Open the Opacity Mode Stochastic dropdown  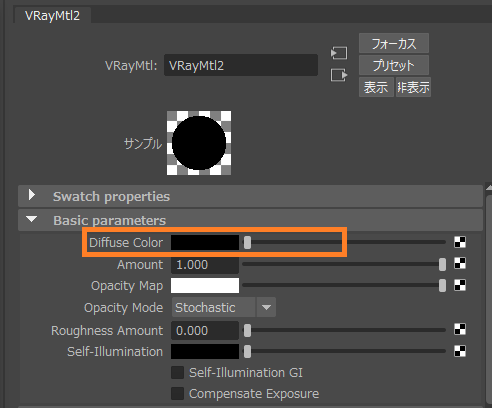pos(224,307)
